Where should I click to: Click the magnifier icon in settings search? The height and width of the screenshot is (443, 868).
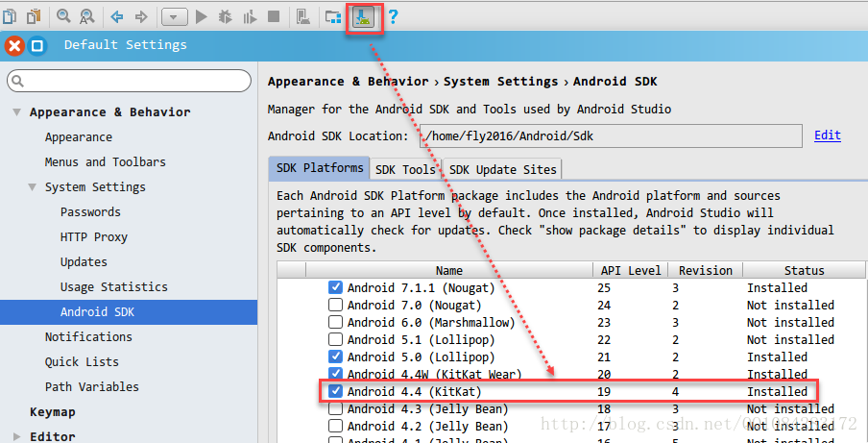(x=17, y=82)
